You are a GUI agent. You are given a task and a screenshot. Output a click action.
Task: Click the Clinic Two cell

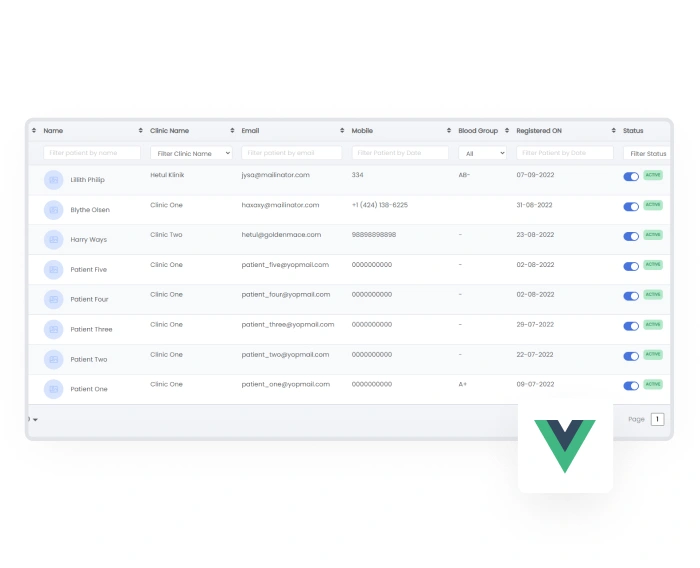click(166, 235)
